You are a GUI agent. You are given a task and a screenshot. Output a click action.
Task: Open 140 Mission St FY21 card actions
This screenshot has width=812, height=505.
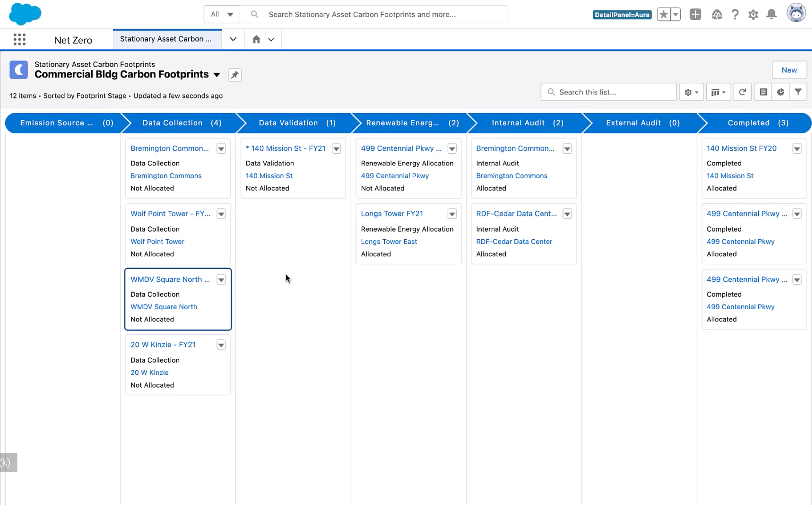tap(336, 149)
